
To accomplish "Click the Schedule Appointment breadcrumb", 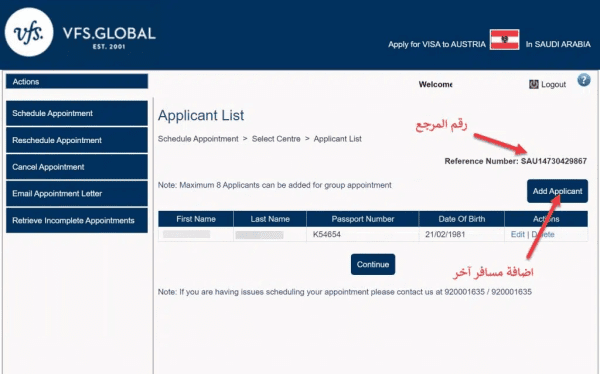I will (198, 139).
